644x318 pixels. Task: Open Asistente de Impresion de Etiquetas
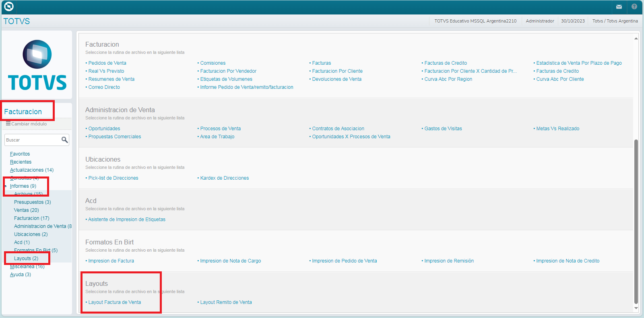pyautogui.click(x=127, y=220)
